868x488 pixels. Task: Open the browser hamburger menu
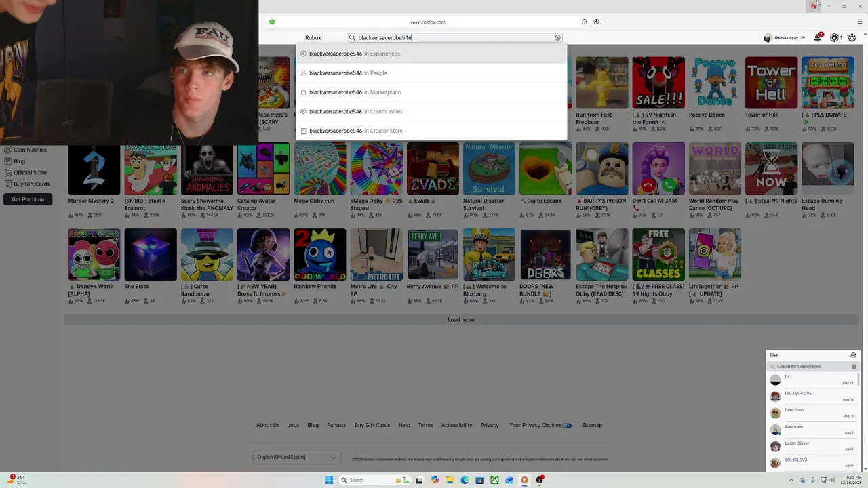pyautogui.click(x=860, y=22)
